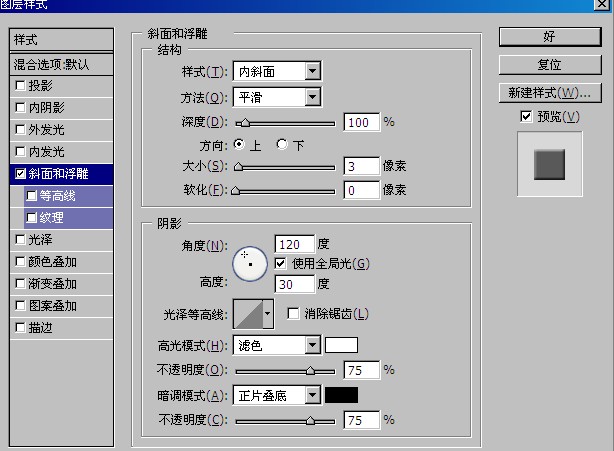This screenshot has width=614, height=451.
Task: Enable the 纹理 texture checkbox
Action: pos(31,217)
